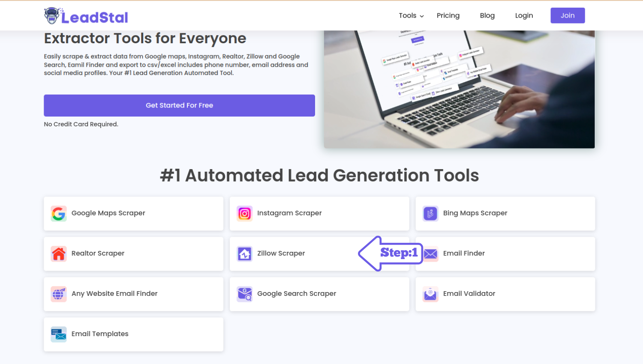Click the LeadStal robot logo icon
Viewport: 643px width, 364px height.
tap(52, 15)
